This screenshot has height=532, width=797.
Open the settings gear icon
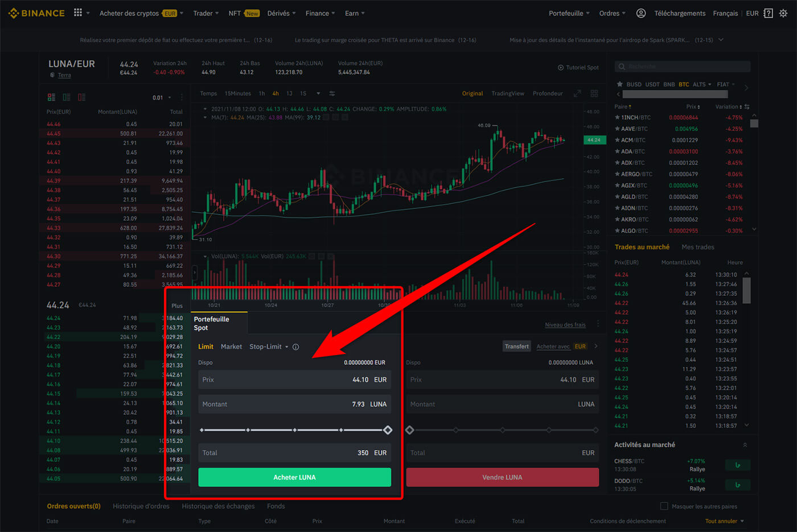(x=784, y=13)
